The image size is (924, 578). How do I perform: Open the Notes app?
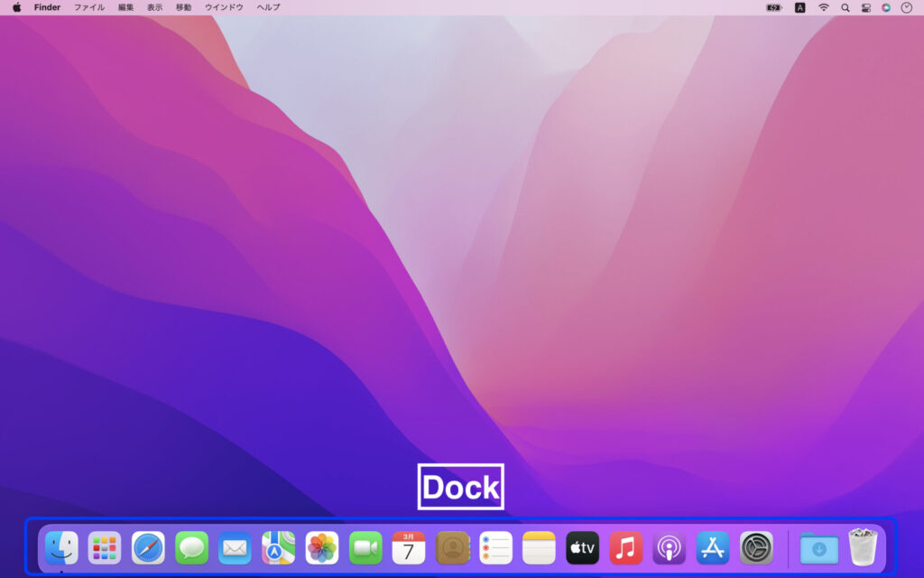coord(539,548)
